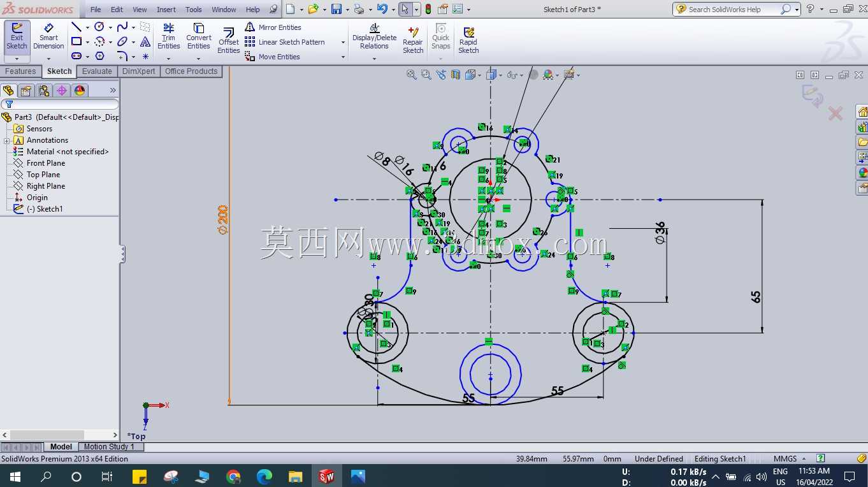This screenshot has height=487, width=868.
Task: Open the Motion Study 1 tab
Action: [109, 447]
